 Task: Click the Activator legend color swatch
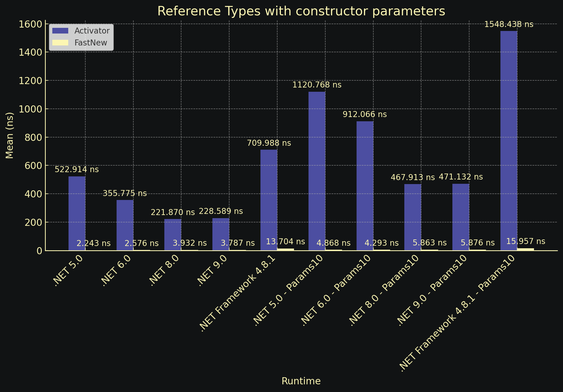click(60, 31)
